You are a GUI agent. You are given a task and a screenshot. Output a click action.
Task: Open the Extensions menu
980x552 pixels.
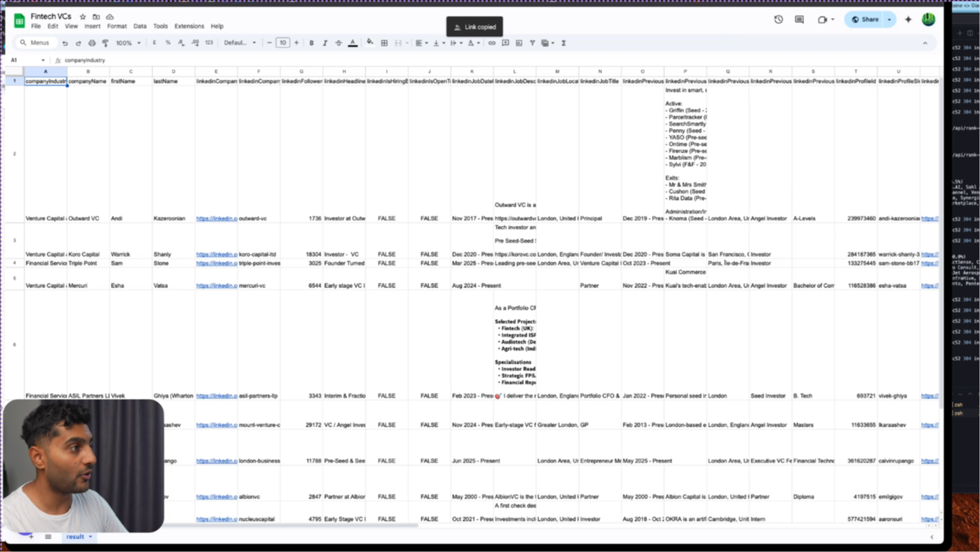coord(189,27)
